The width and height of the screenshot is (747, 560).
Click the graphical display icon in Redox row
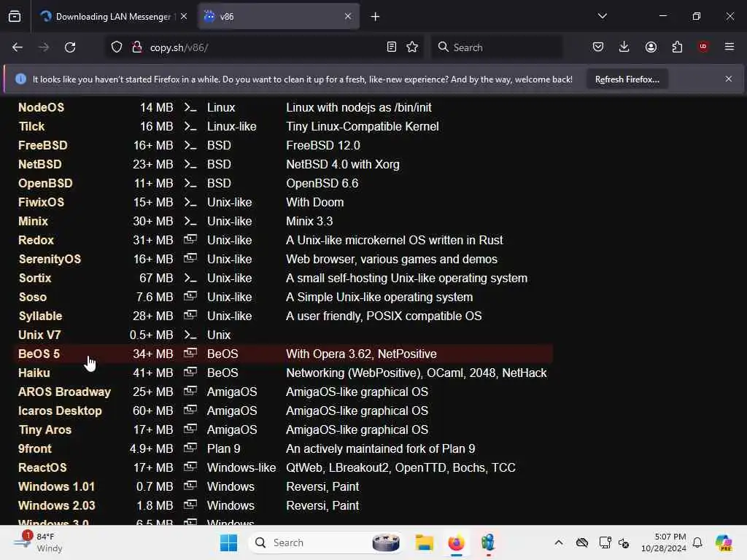190,239
